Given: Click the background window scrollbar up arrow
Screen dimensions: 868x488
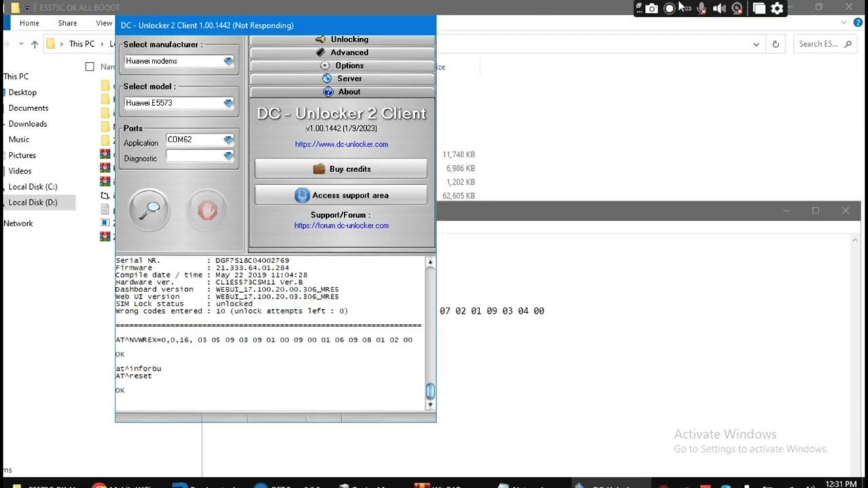Looking at the screenshot, I should [x=854, y=240].
